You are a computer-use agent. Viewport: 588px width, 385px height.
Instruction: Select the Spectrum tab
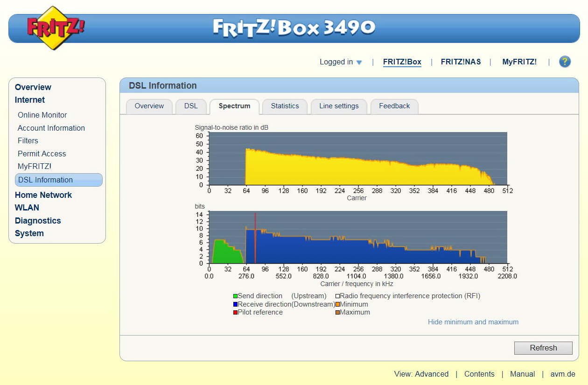[x=234, y=106]
